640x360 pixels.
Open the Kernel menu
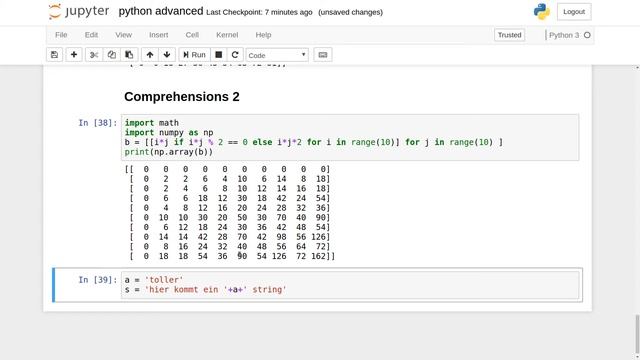[227, 35]
